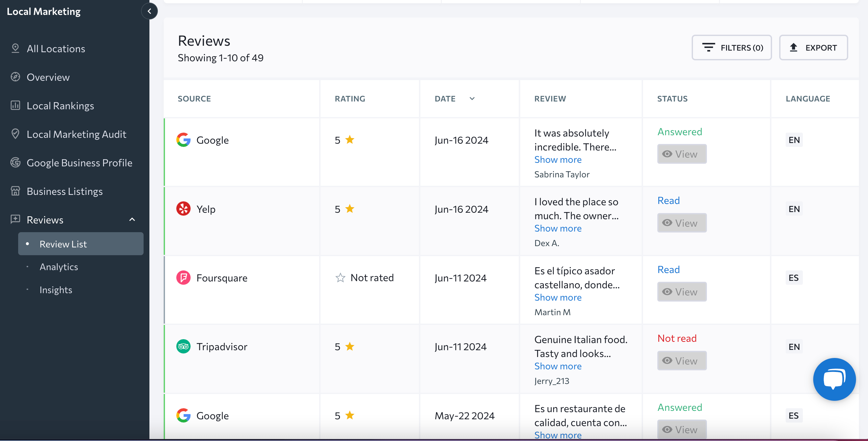Click the gold star in Tripadvisor row

pos(350,346)
